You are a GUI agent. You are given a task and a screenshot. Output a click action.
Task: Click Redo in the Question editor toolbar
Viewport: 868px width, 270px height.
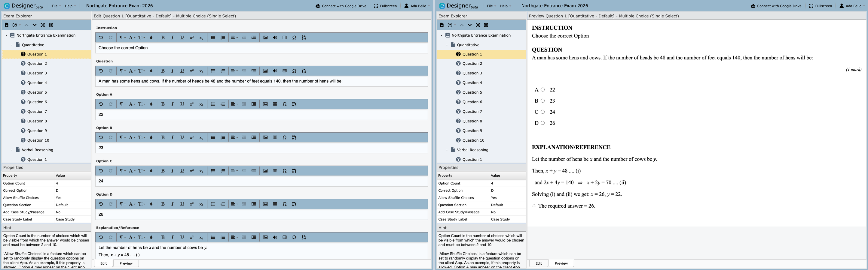tap(111, 71)
